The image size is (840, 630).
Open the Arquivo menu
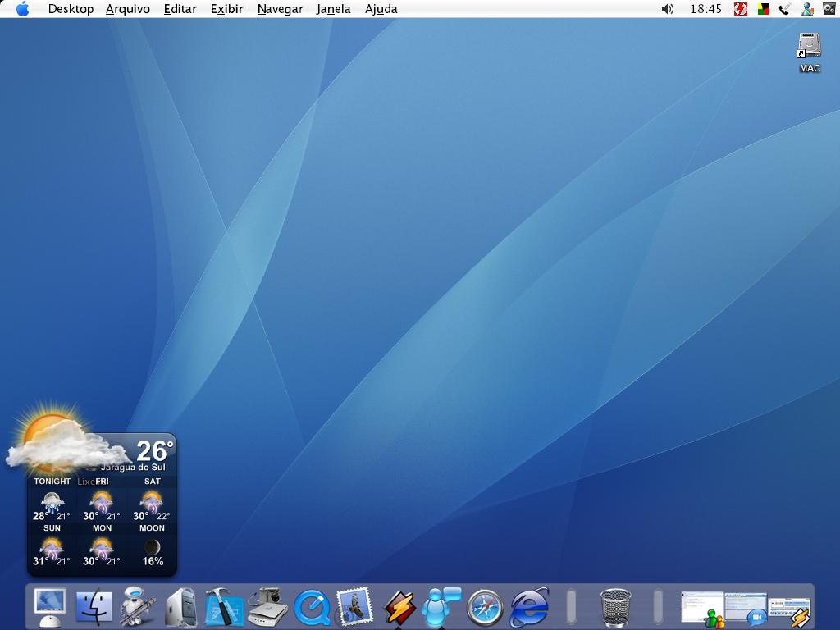[127, 9]
